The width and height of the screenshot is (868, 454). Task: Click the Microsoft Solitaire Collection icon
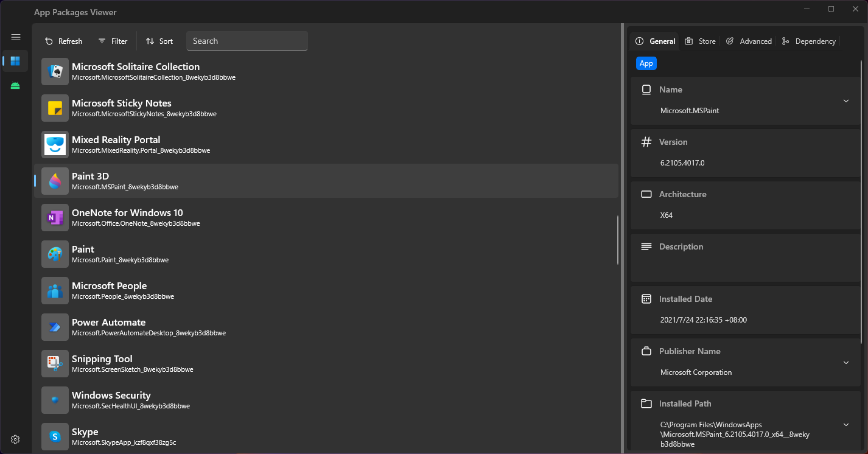55,72
